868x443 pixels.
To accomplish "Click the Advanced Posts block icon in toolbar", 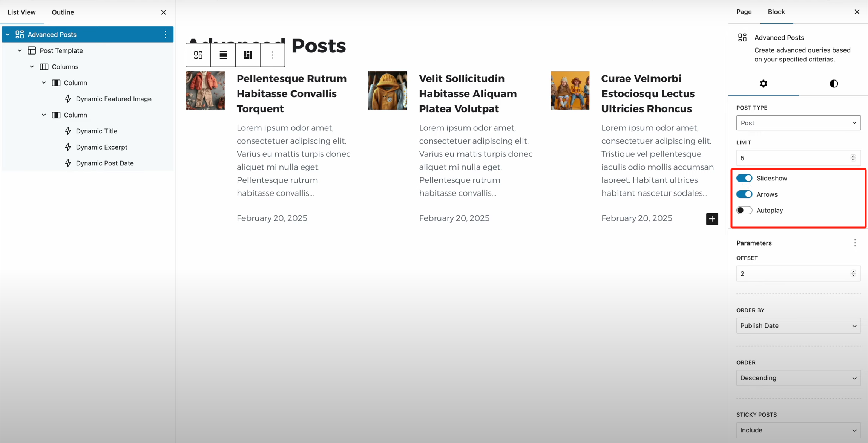I will 198,55.
